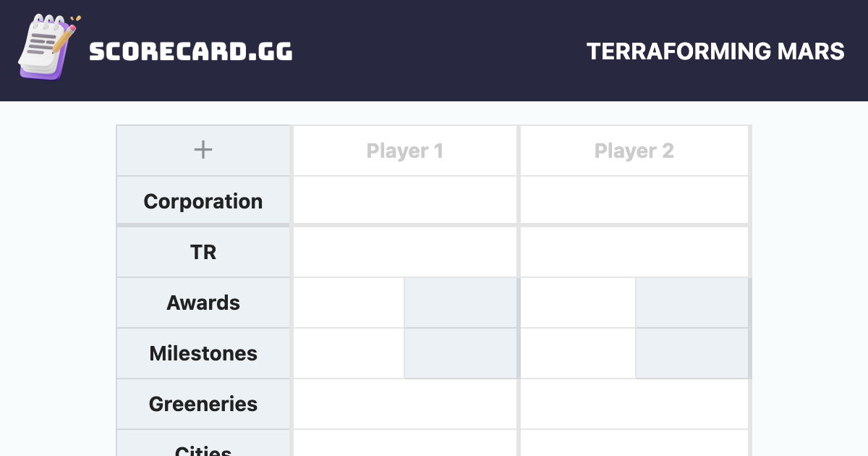The width and height of the screenshot is (868, 456).
Task: Click Player 1's Milestones score cell
Action: tap(347, 353)
